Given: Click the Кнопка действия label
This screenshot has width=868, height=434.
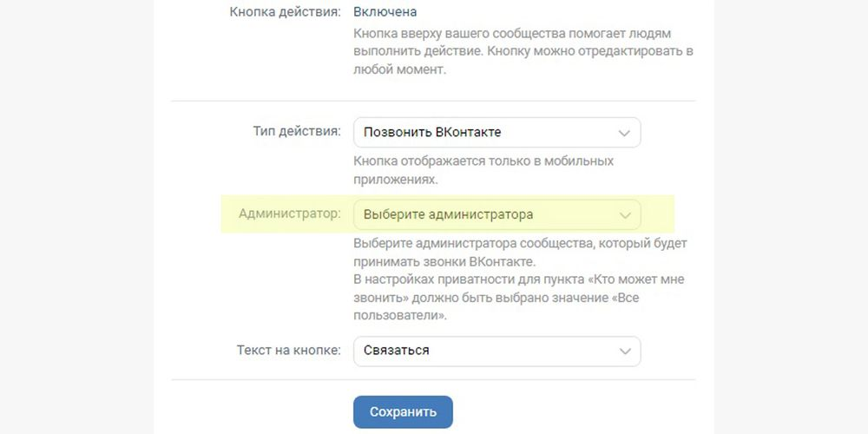Looking at the screenshot, I should 285,11.
